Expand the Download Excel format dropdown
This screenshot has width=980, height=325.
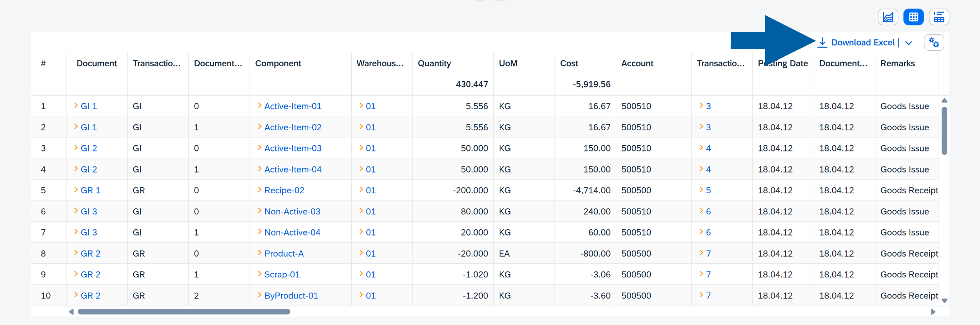pos(909,43)
